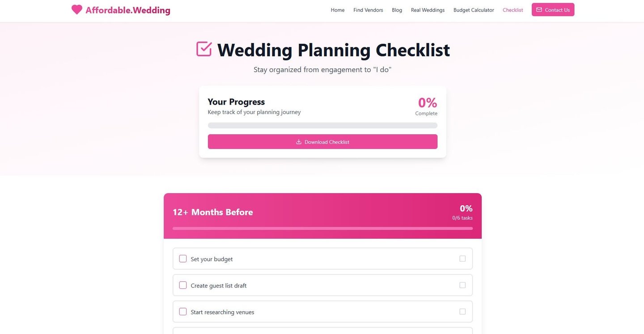Click the small square icon beside Start researching venues
The height and width of the screenshot is (334, 644).
(x=462, y=312)
